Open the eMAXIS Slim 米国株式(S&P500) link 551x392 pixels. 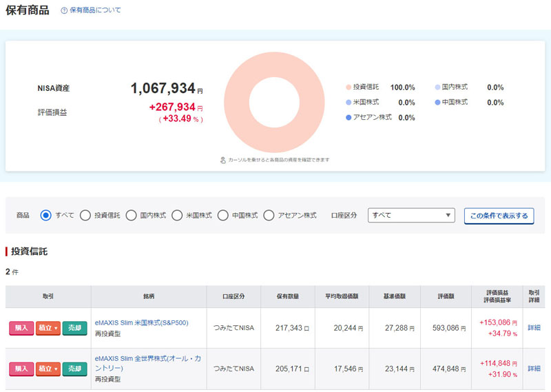(141, 322)
